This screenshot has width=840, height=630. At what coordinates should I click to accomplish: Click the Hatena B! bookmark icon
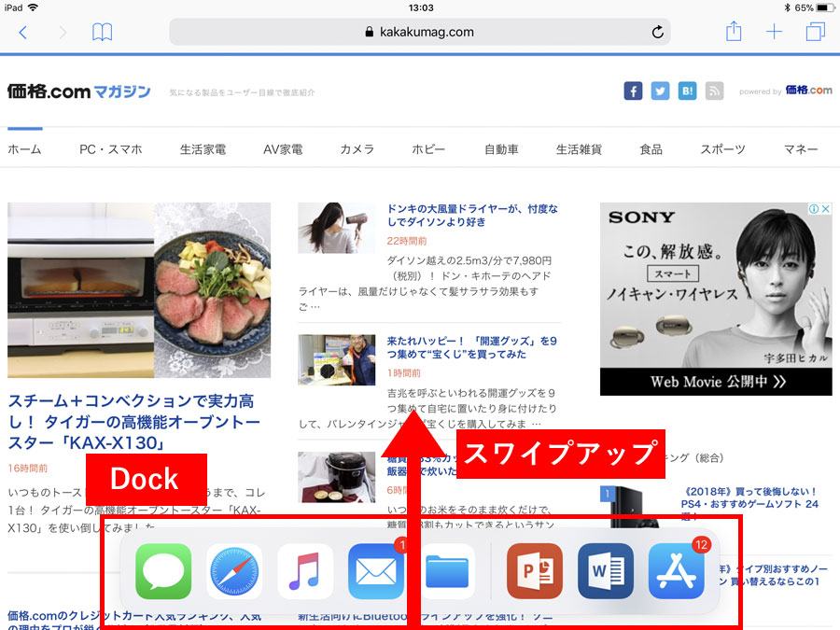tap(687, 91)
